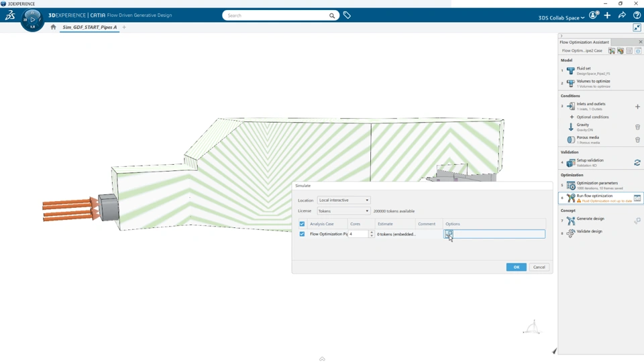Click the info icon in assistant header
This screenshot has height=362, width=644.
coord(638,50)
